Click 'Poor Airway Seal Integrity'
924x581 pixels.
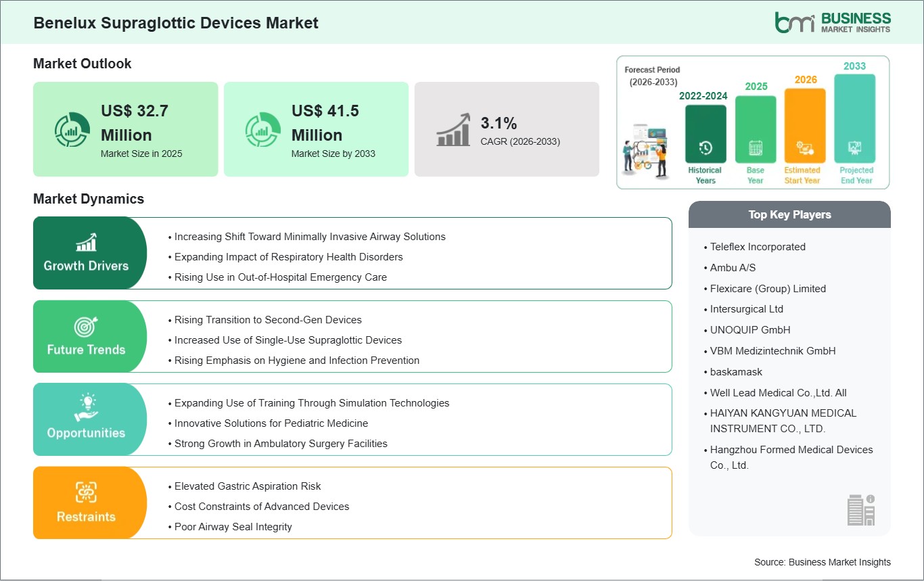(233, 527)
